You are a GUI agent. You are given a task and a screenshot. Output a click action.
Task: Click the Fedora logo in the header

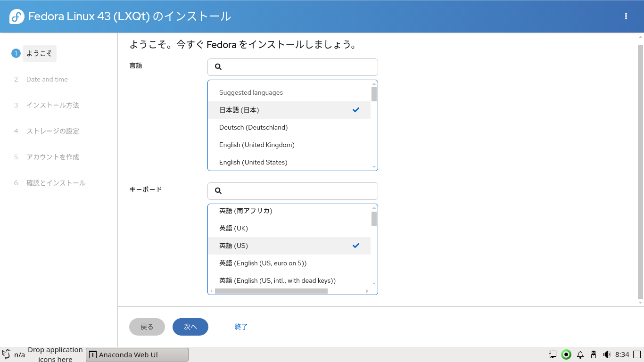[17, 16]
